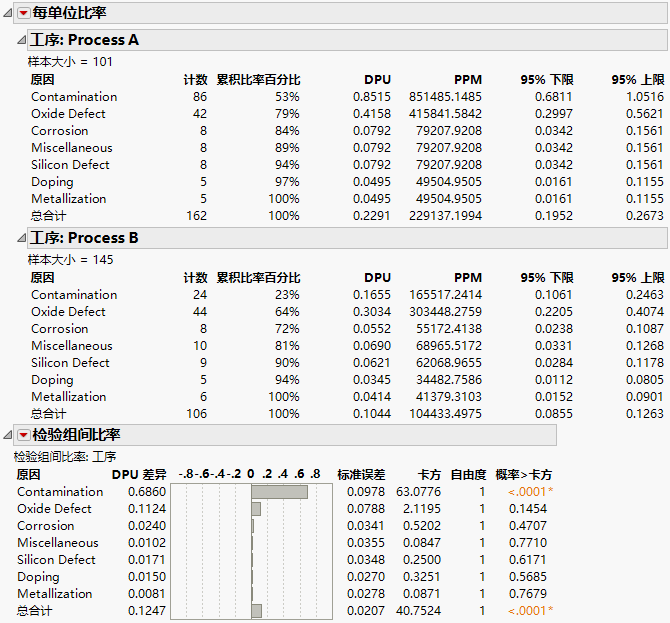The height and width of the screenshot is (623, 670).
Task: Click Process A total DPU 0.2291
Action: coord(371,216)
